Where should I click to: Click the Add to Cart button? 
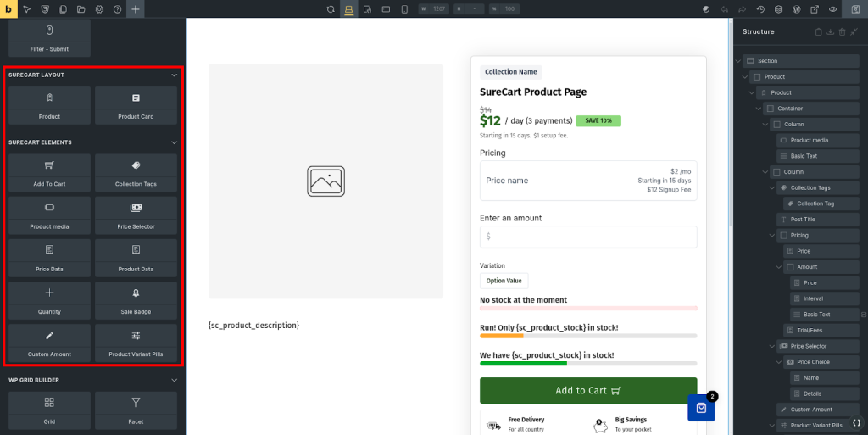pos(587,390)
